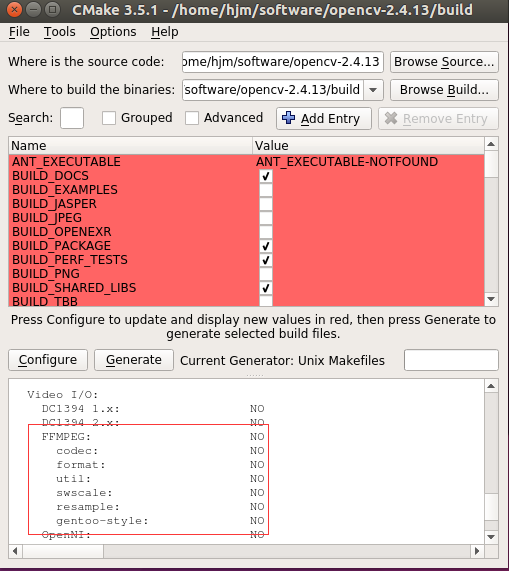Open the Tools menu
The image size is (509, 571).
60,32
